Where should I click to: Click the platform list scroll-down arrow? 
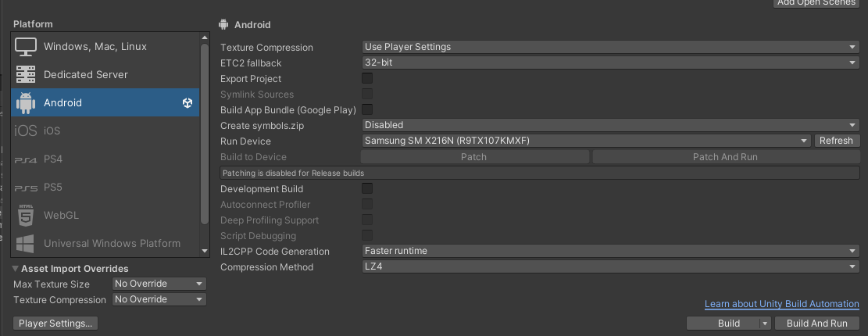tap(205, 252)
